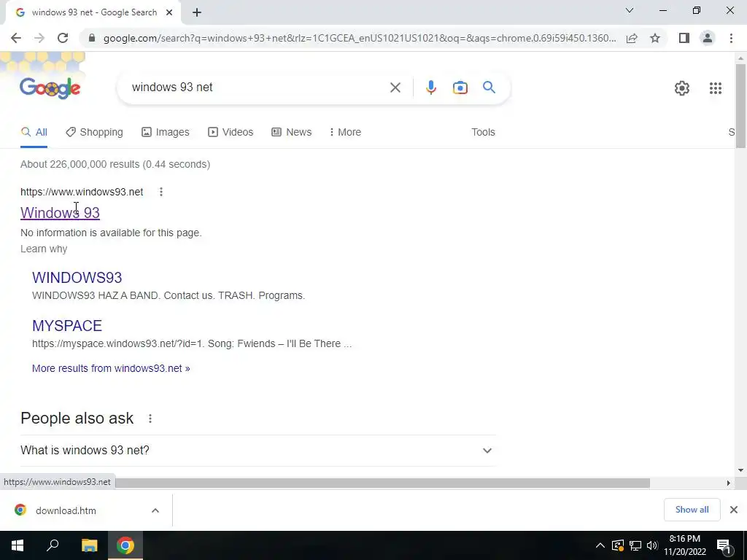Open the tab search dropdown arrow

click(x=630, y=10)
